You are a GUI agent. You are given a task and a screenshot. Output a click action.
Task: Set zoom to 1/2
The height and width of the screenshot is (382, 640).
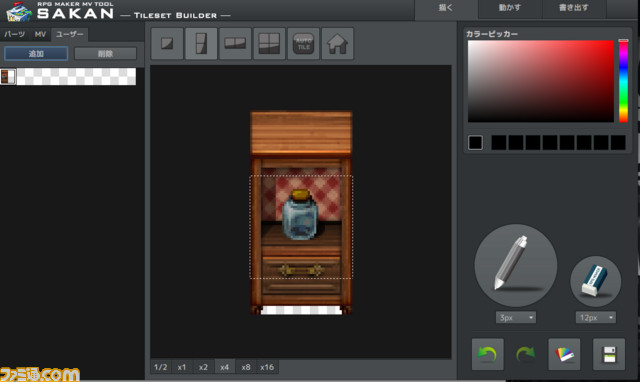click(x=161, y=367)
